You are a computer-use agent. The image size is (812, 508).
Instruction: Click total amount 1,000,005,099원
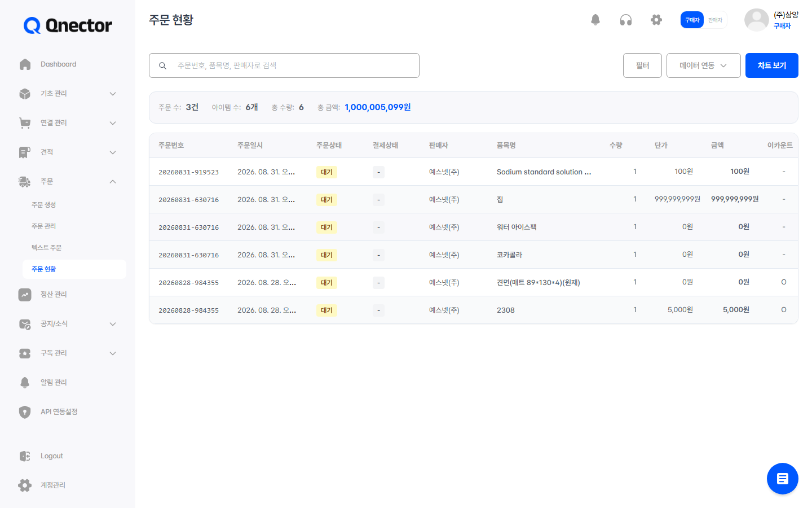(378, 107)
